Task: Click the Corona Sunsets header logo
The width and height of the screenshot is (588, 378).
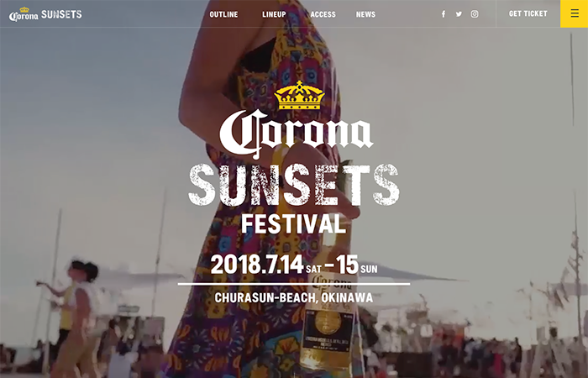Action: (45, 14)
